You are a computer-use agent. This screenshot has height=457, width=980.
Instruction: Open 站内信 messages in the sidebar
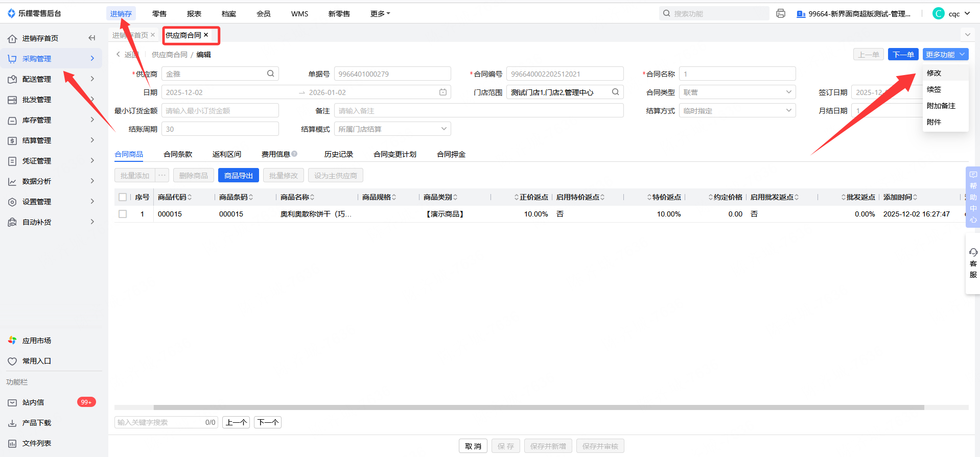pyautogui.click(x=33, y=402)
